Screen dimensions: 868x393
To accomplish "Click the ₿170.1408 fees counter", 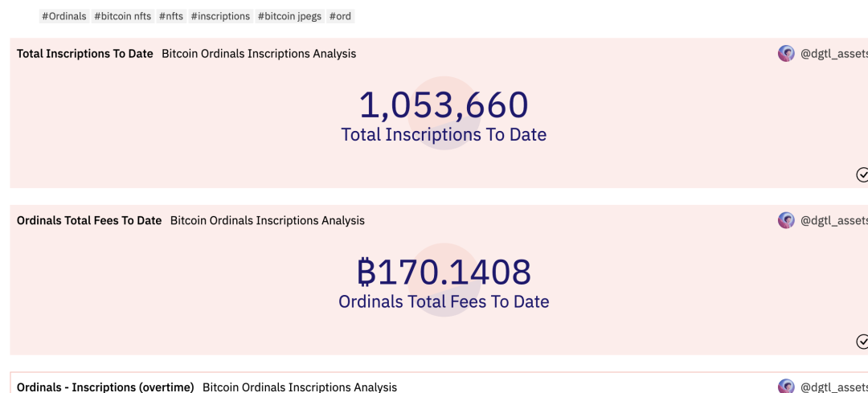I will pos(444,272).
